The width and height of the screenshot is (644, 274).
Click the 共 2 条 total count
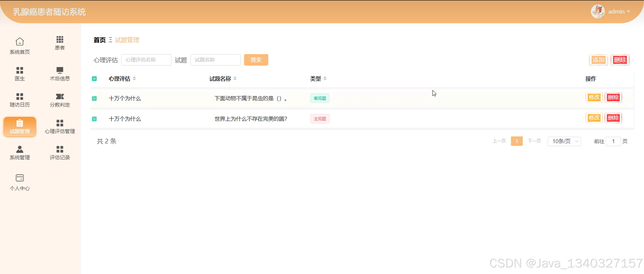pyautogui.click(x=107, y=141)
